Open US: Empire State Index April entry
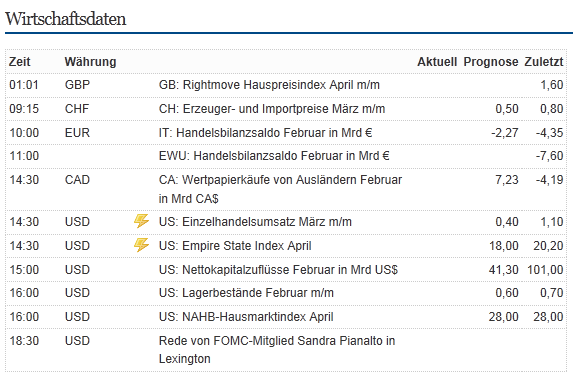Viewport: 576px width, 376px height. coord(235,246)
